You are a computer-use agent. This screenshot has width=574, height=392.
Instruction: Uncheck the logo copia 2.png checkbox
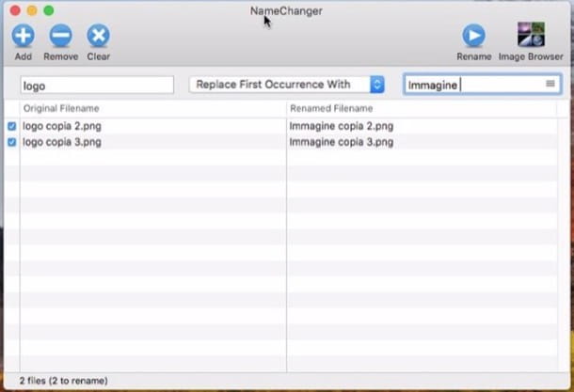11,126
